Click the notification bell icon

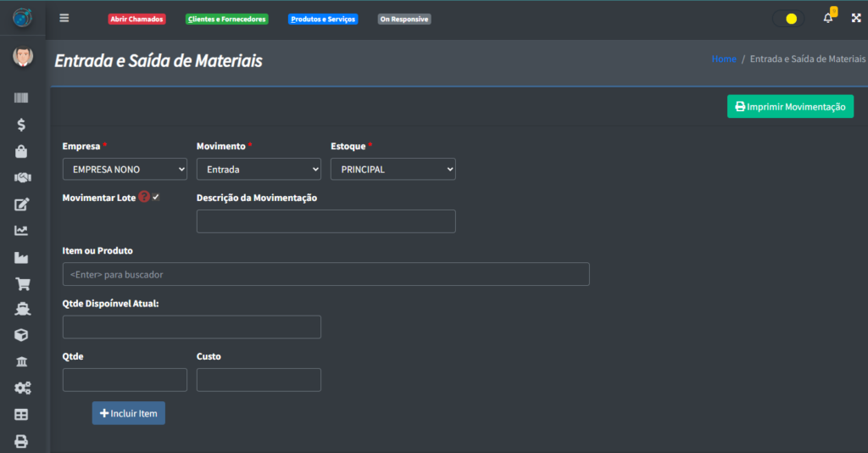[x=828, y=18]
